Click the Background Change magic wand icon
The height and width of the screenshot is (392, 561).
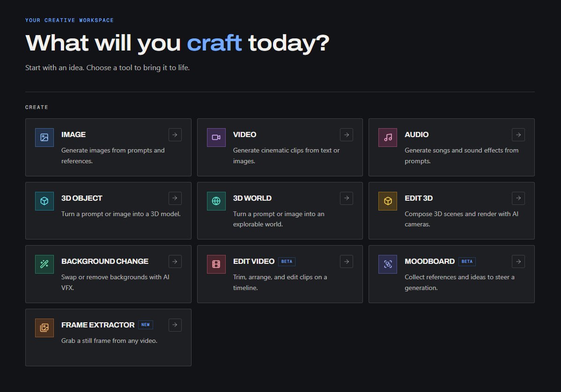(x=44, y=264)
